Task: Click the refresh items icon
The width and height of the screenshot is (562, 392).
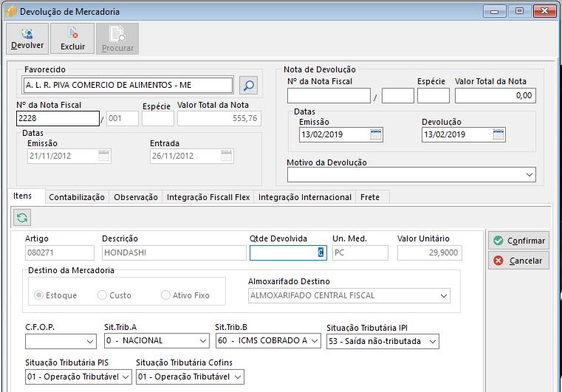Action: pyautogui.click(x=22, y=218)
